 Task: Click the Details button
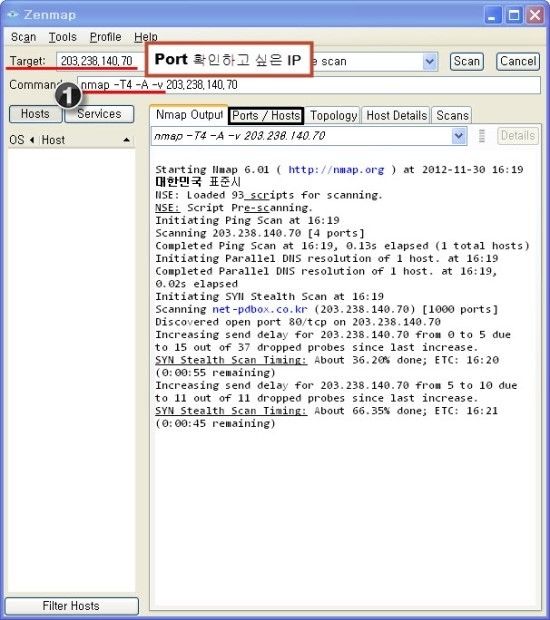[x=518, y=136]
